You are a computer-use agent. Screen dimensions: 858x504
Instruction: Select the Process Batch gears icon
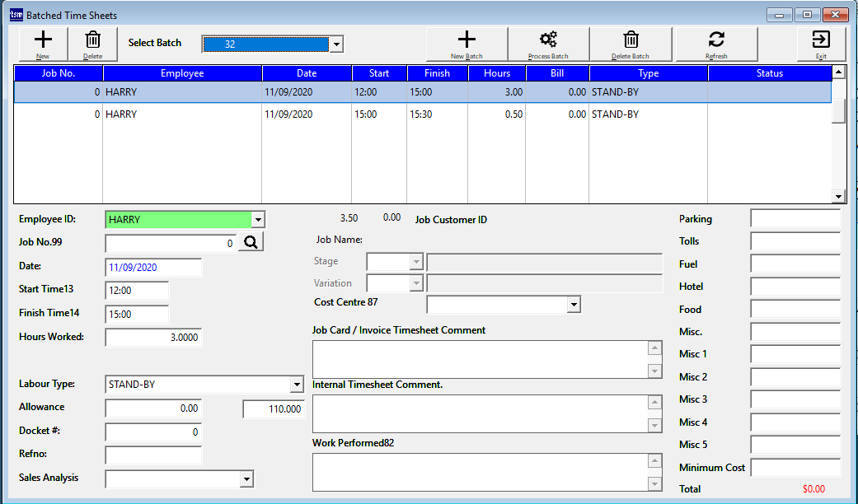(x=549, y=41)
